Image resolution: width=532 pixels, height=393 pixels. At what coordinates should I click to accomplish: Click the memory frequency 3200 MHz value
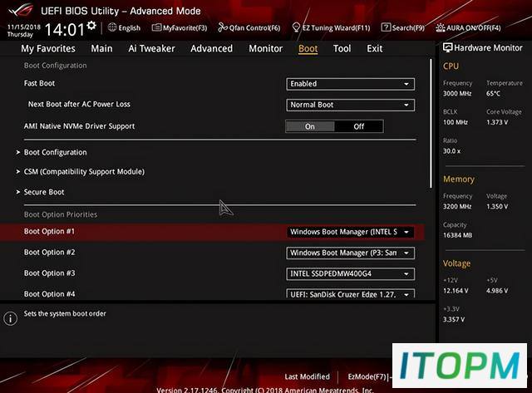tap(457, 206)
